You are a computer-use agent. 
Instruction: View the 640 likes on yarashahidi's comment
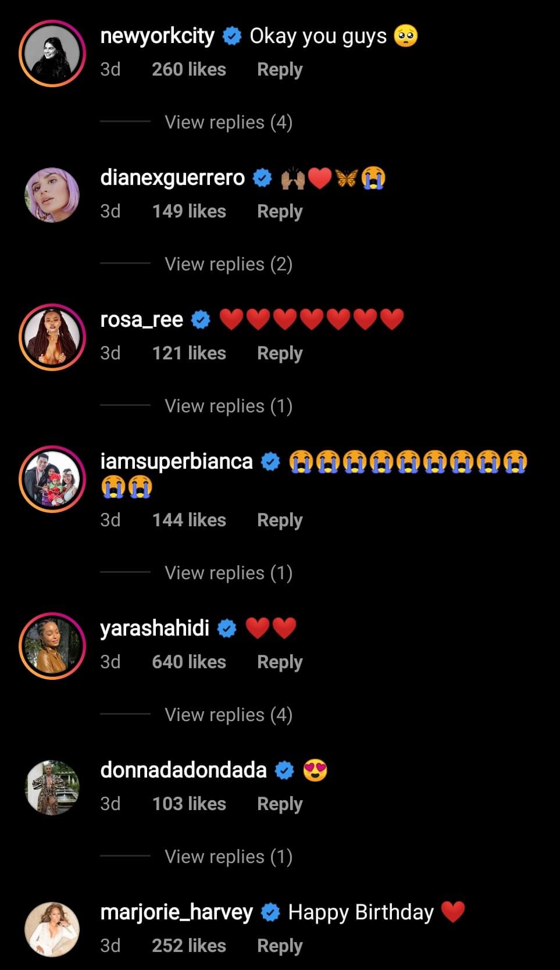coord(189,662)
